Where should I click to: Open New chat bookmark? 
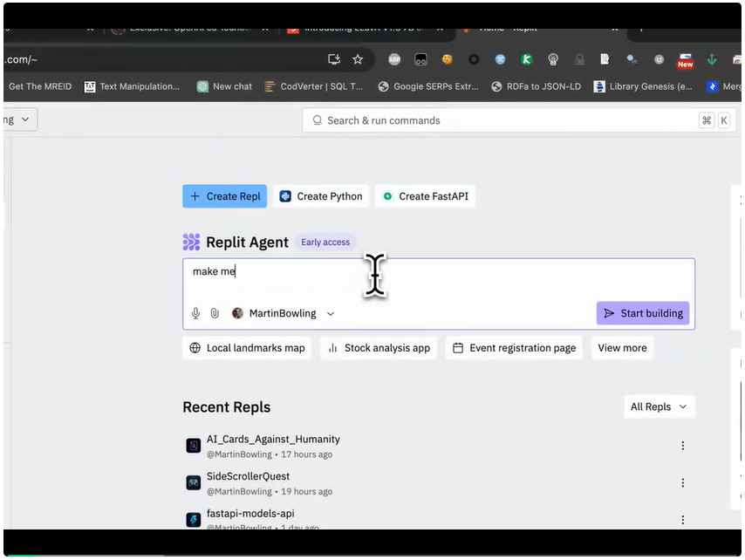pos(224,86)
